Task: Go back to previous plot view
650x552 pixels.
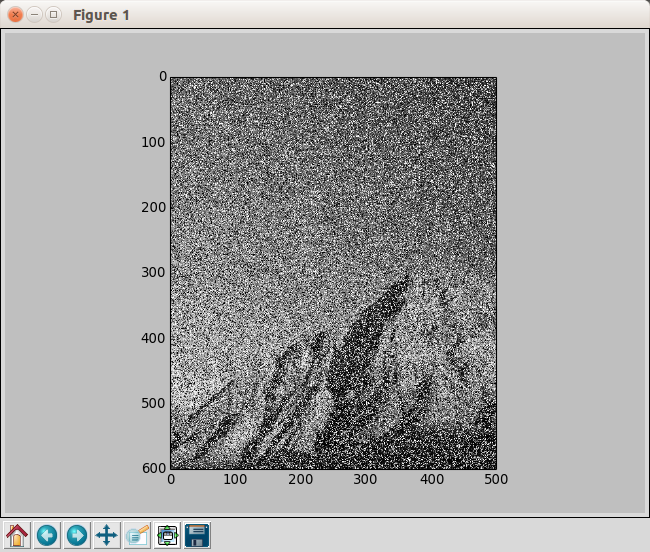Action: point(47,535)
